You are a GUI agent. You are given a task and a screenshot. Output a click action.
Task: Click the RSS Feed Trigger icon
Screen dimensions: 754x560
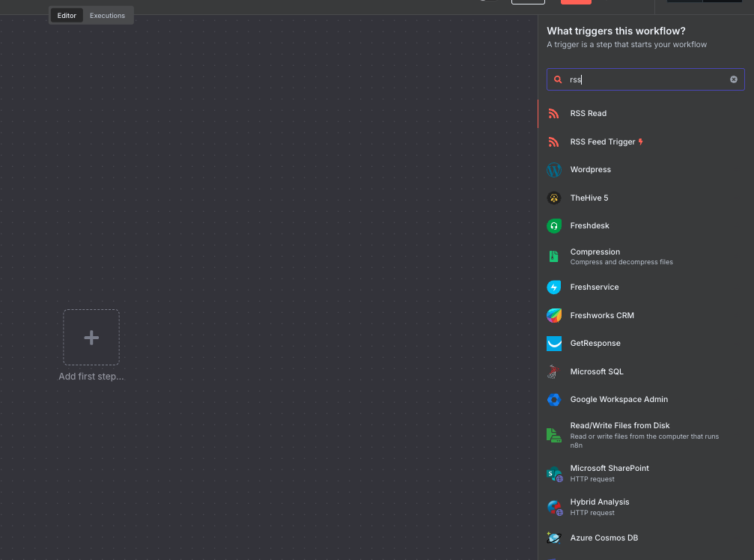[553, 141]
